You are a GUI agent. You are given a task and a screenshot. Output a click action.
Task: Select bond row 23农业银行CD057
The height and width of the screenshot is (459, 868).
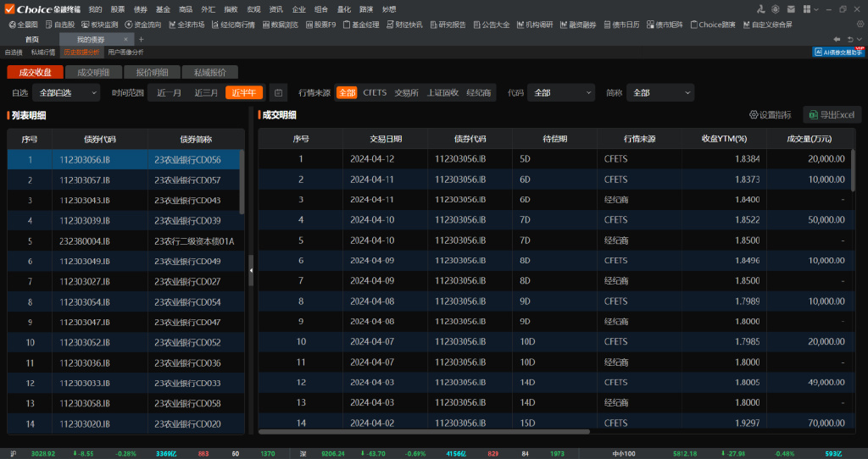[125, 180]
